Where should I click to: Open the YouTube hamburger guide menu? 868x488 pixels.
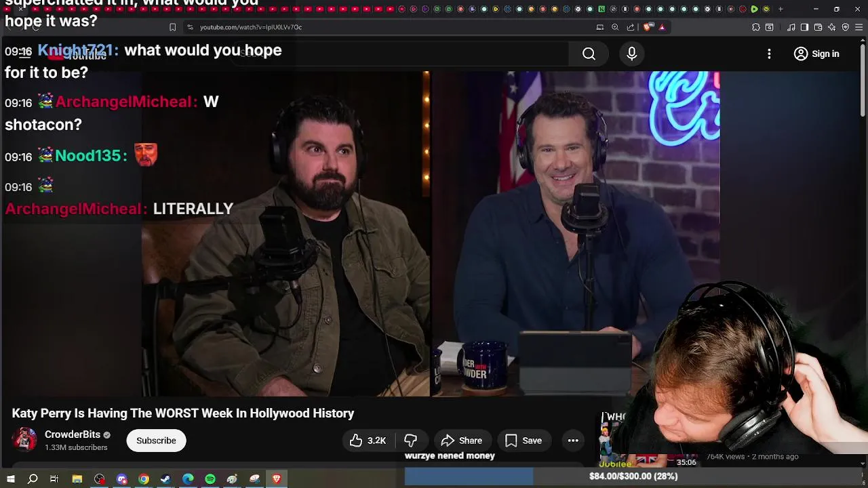tap(24, 54)
